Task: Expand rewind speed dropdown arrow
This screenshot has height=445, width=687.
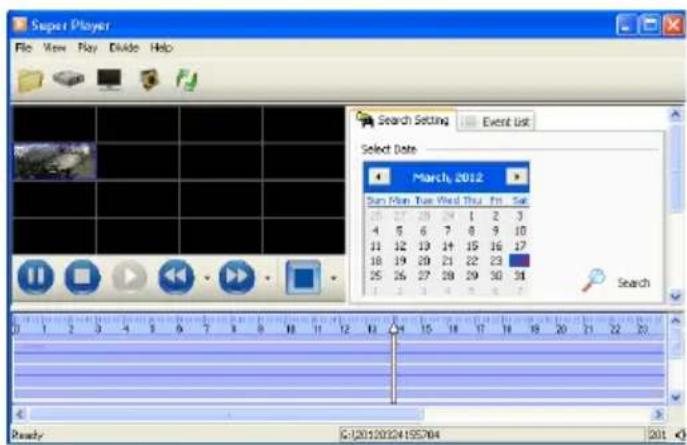Action: (207, 278)
